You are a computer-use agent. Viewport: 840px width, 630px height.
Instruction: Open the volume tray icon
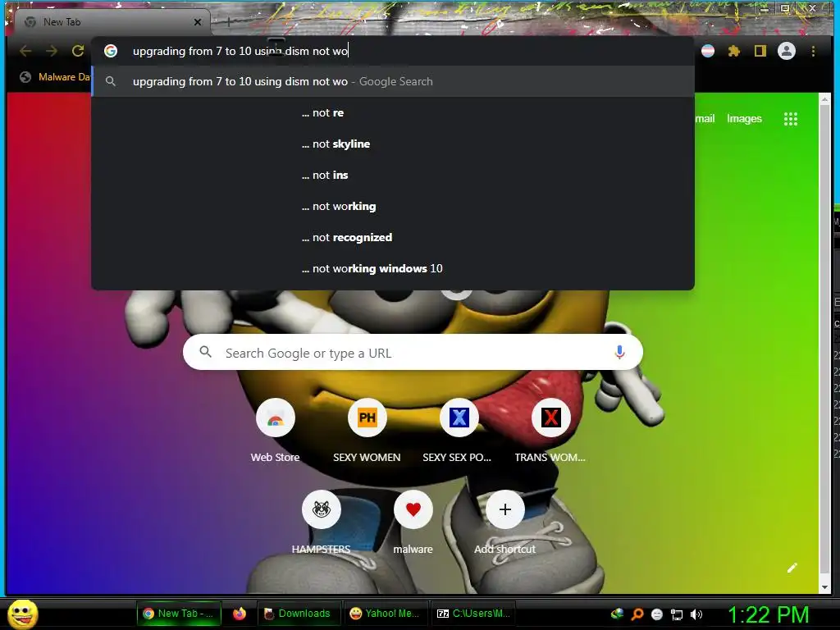(696, 614)
